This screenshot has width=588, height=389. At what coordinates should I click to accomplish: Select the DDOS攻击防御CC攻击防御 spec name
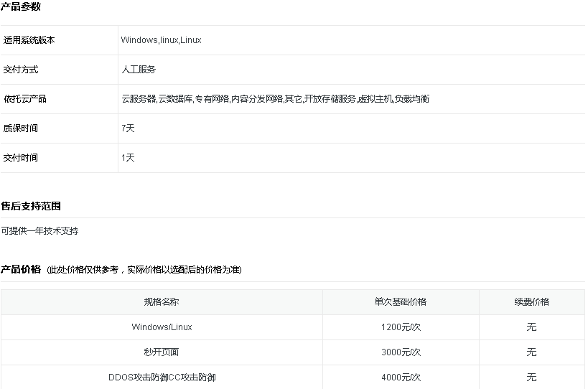(162, 378)
